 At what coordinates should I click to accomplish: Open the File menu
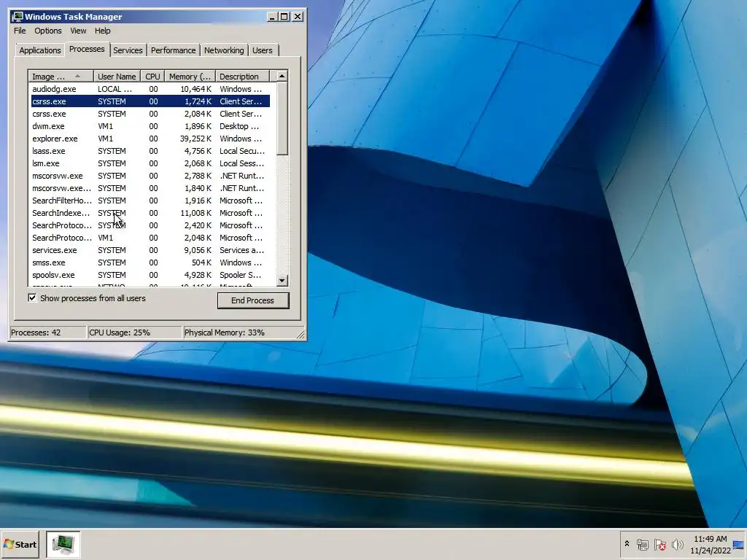click(x=20, y=31)
